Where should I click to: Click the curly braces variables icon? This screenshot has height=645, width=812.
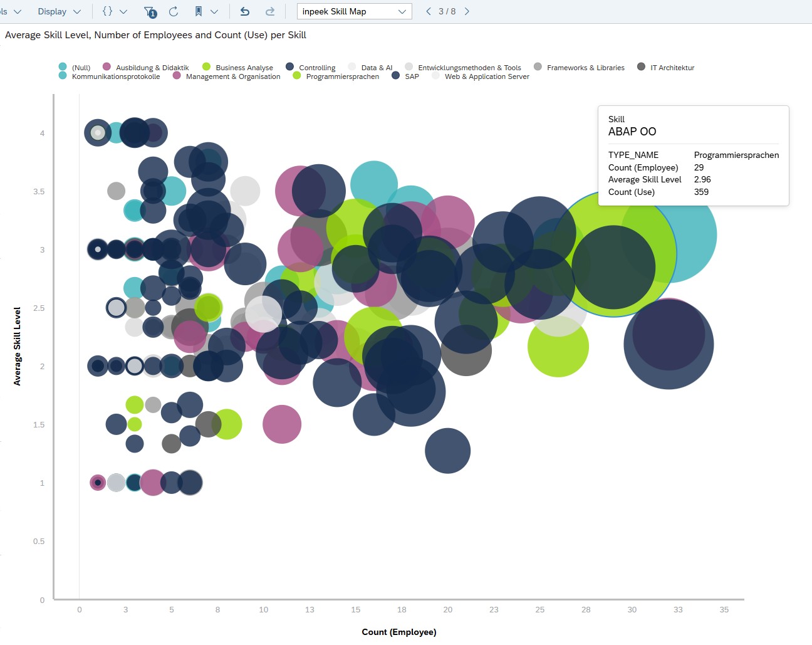pos(107,11)
